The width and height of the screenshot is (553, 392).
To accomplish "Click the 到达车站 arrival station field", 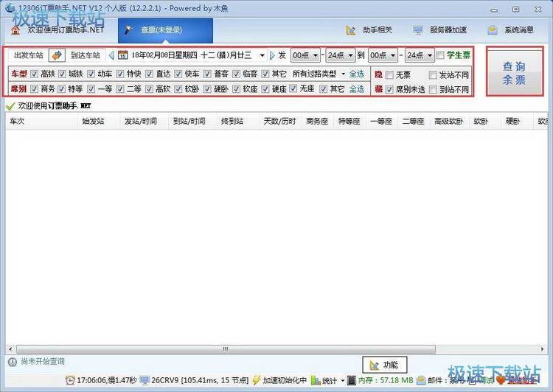I will [86, 55].
